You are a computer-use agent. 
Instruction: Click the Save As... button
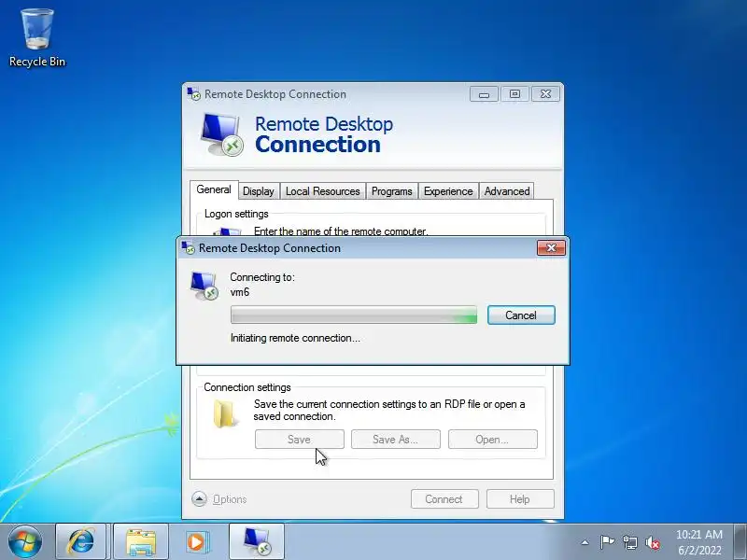click(395, 440)
